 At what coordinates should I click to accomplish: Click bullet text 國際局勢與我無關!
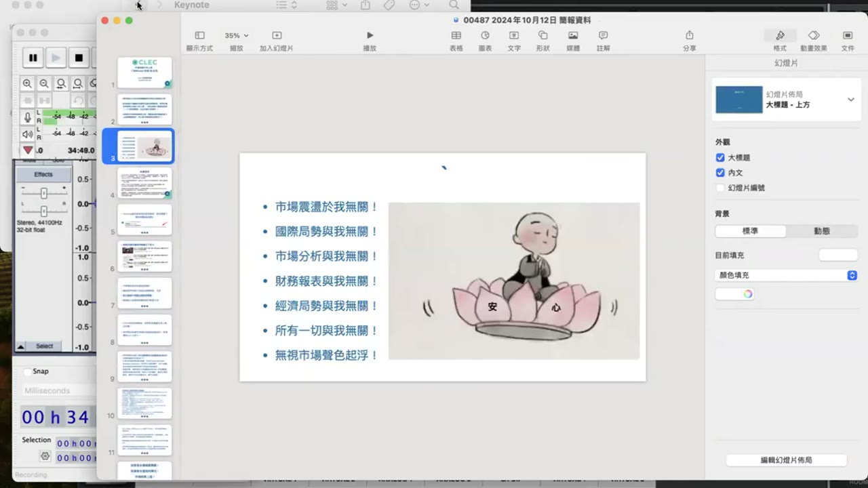[326, 232]
